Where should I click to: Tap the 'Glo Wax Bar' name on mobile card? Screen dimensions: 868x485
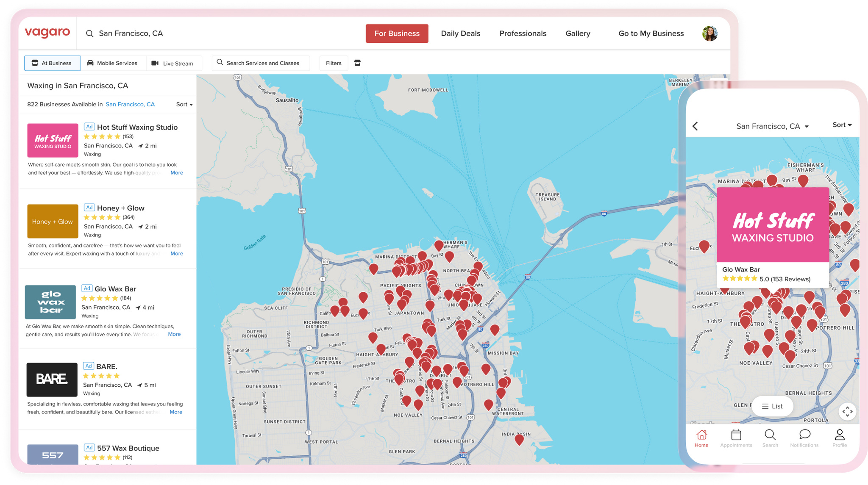[x=741, y=269]
